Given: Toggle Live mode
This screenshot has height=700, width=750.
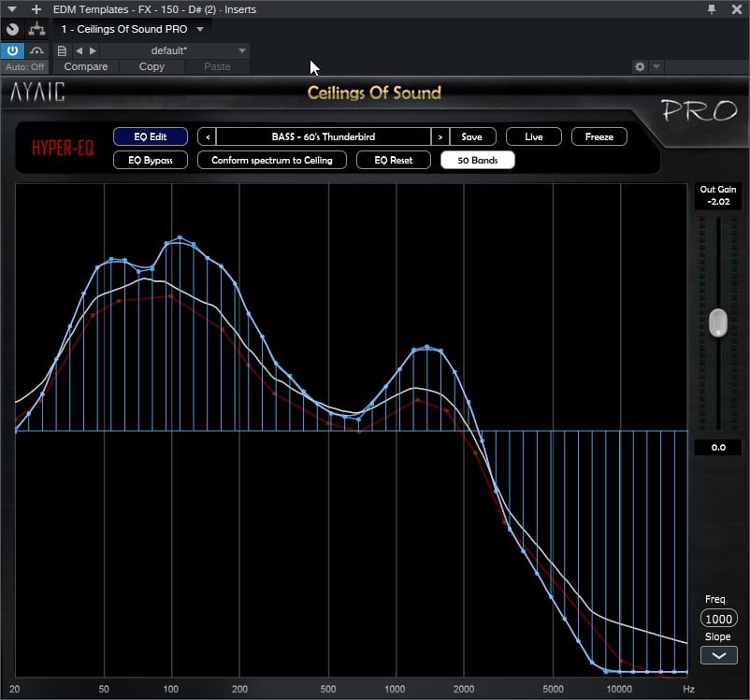Looking at the screenshot, I should [x=534, y=136].
